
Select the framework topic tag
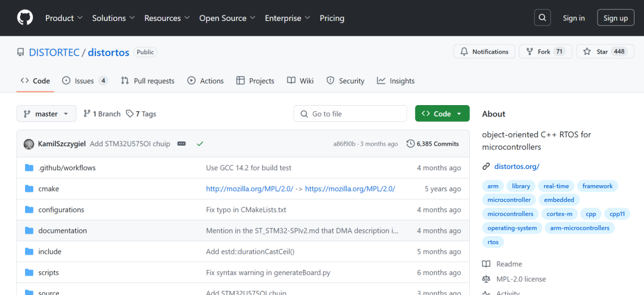[x=597, y=186]
